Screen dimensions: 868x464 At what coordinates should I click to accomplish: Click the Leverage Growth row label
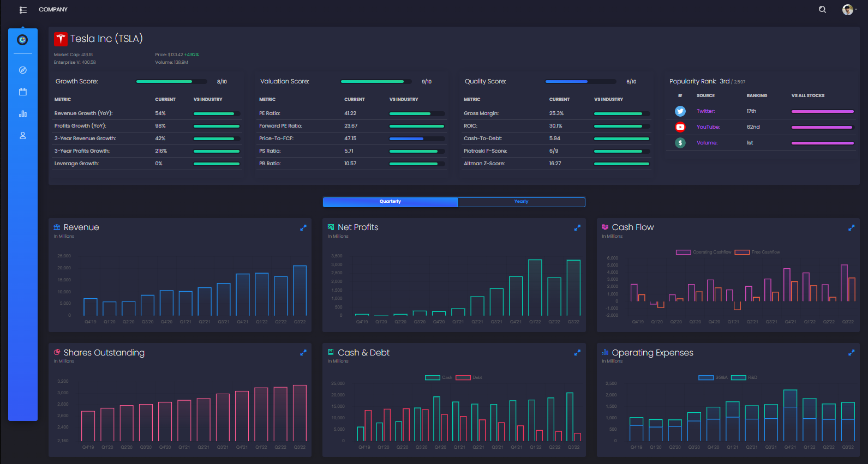(77, 164)
